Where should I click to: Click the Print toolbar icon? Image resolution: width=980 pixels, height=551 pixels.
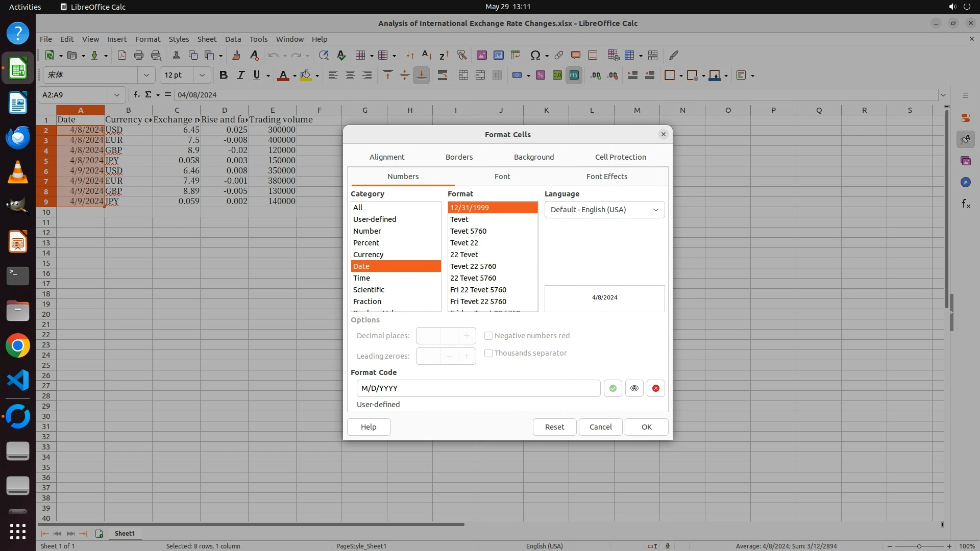click(x=138, y=56)
